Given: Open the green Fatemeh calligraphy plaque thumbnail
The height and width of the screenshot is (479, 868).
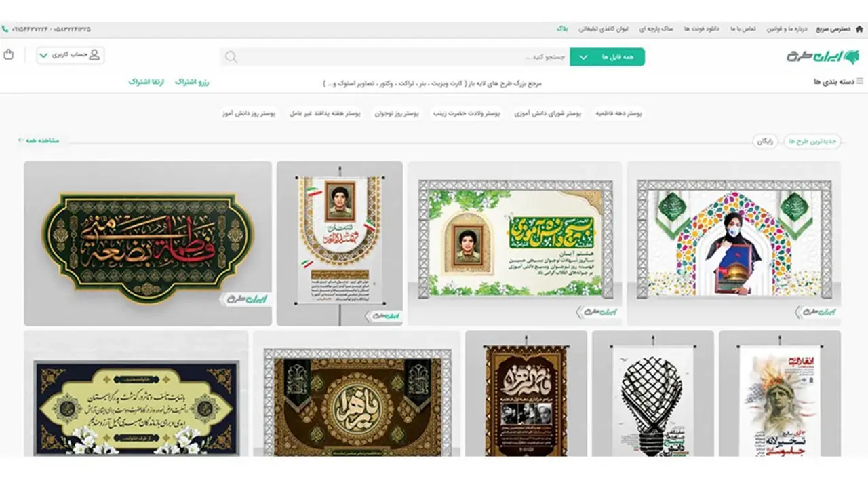Looking at the screenshot, I should pos(148,244).
